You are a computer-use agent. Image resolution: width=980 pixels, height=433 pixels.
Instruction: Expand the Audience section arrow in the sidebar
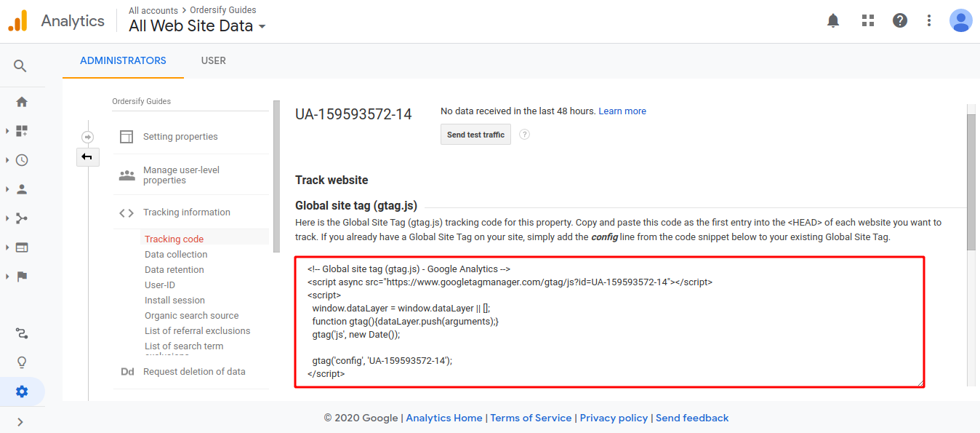(7, 189)
